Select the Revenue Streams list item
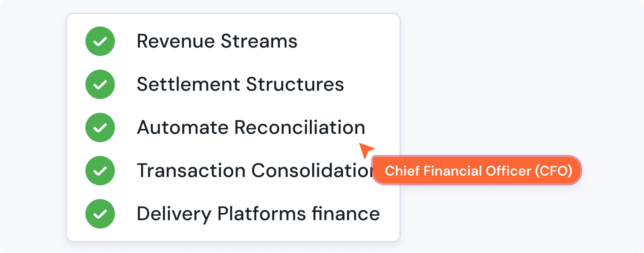This screenshot has height=253, width=644. pos(217,41)
